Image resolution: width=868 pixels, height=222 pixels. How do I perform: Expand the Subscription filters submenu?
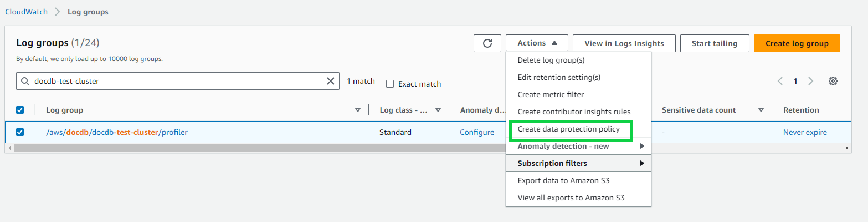click(x=578, y=163)
